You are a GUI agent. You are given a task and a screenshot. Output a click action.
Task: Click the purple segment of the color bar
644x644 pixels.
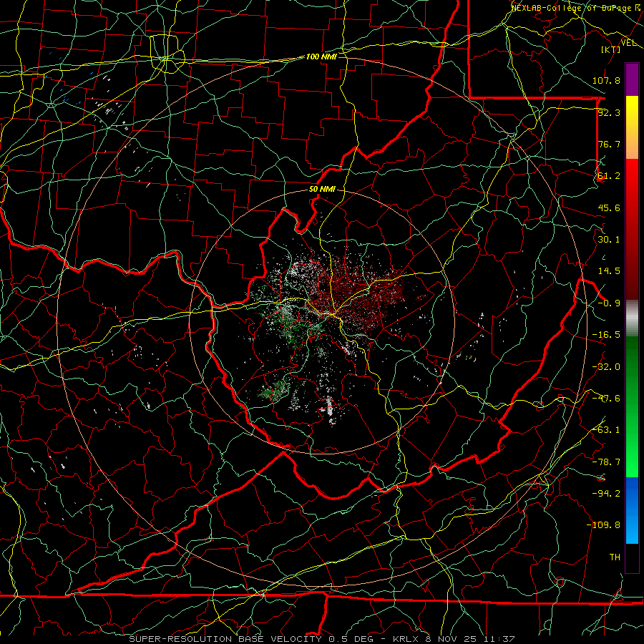pos(632,79)
